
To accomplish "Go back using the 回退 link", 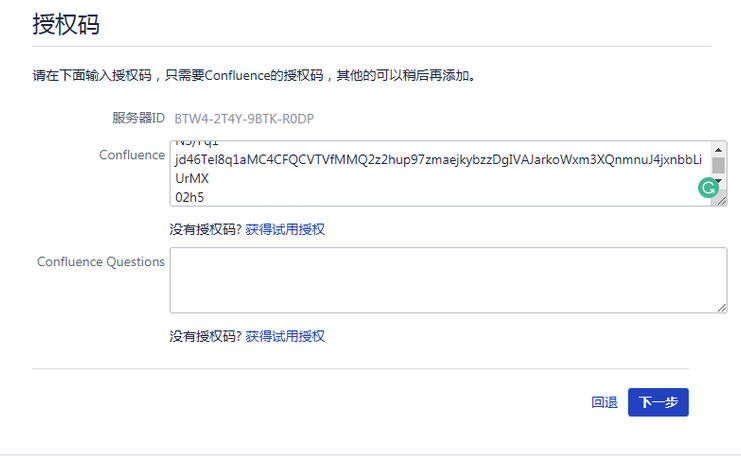I will (604, 402).
